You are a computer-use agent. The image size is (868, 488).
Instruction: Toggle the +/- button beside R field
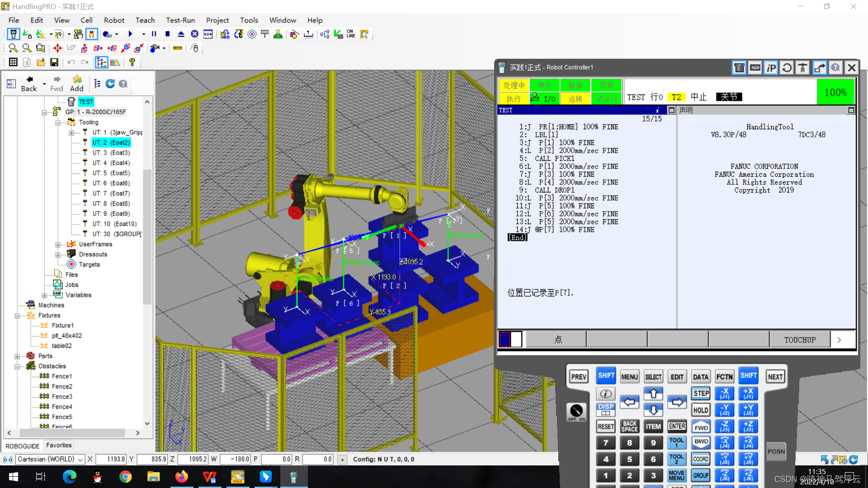click(342, 460)
